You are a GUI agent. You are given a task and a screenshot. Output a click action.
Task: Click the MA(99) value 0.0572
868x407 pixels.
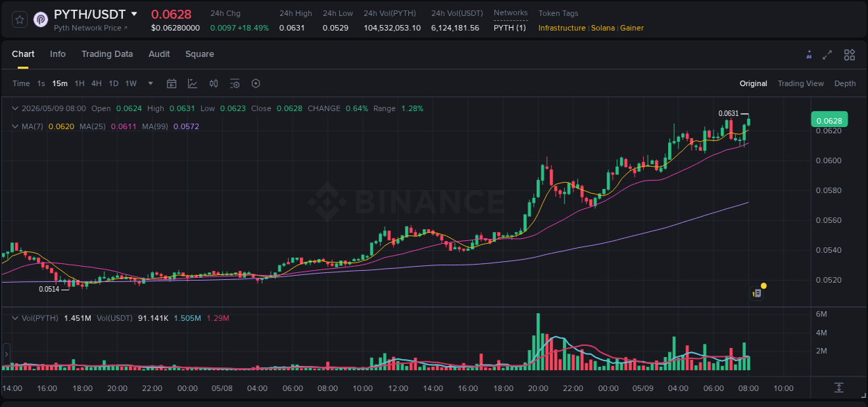[x=186, y=126]
